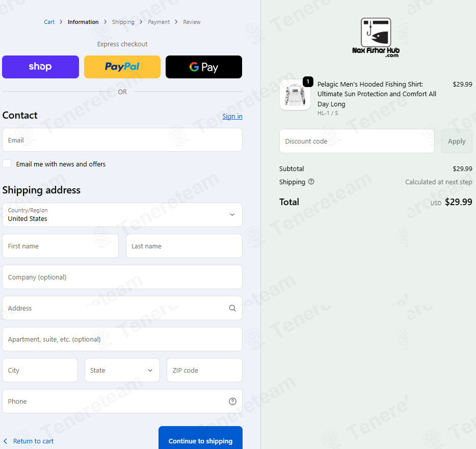Open the phone field help icon
The width and height of the screenshot is (476, 449).
point(232,401)
